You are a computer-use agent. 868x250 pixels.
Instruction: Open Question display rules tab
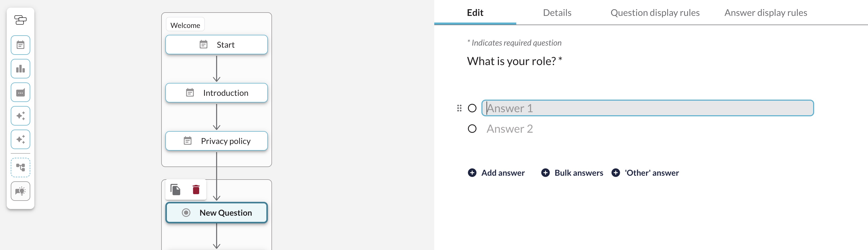[x=655, y=13]
